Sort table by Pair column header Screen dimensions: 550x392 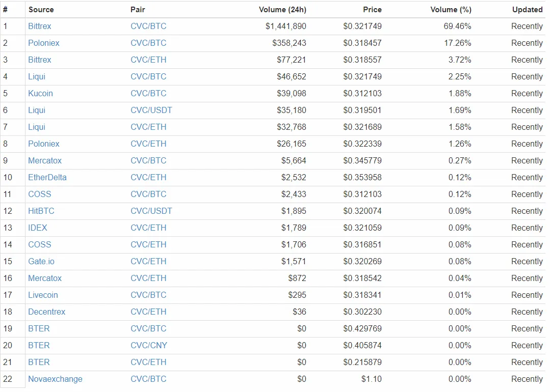pyautogui.click(x=138, y=10)
